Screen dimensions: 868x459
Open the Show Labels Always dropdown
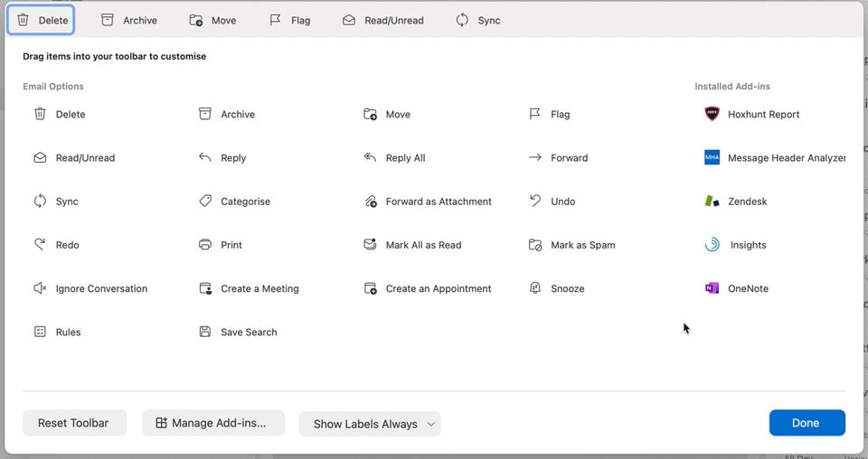(x=370, y=424)
